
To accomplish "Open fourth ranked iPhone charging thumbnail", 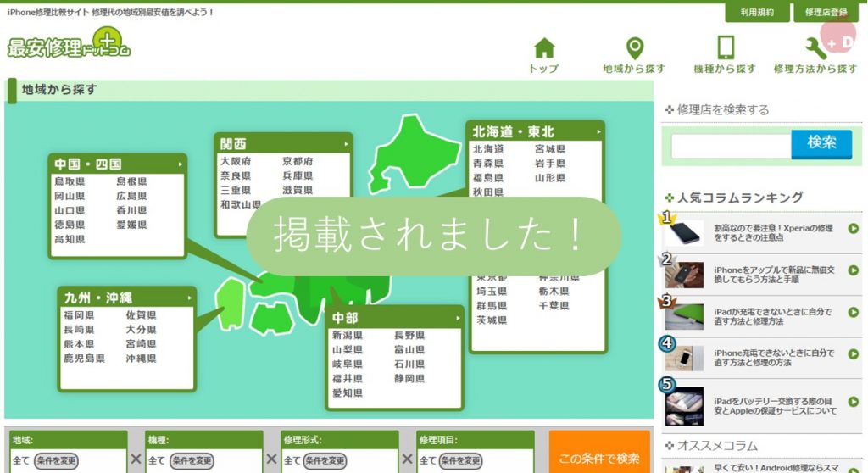I will coord(684,358).
